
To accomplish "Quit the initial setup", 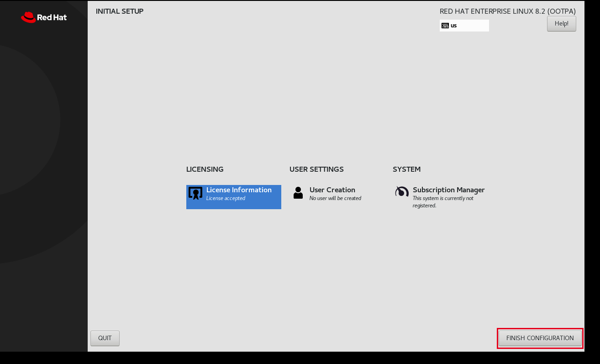I will pyautogui.click(x=105, y=338).
